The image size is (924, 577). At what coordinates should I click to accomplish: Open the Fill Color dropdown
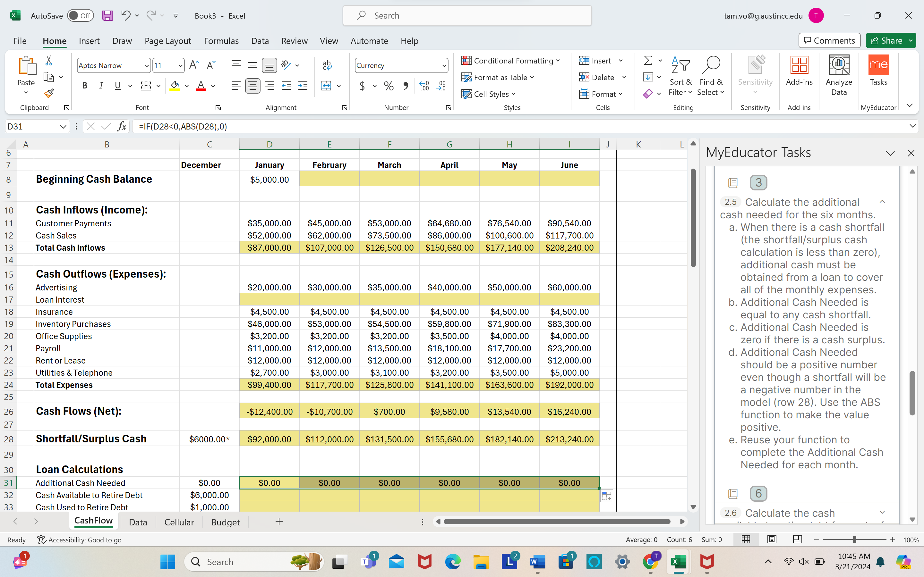(187, 86)
